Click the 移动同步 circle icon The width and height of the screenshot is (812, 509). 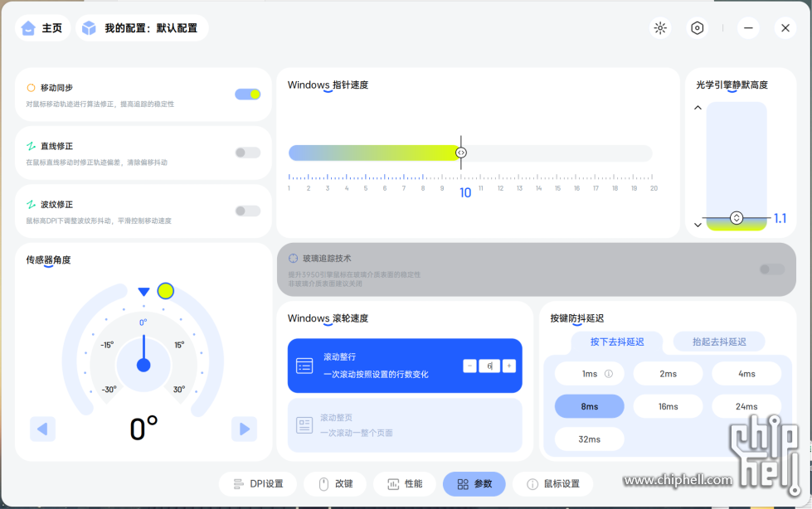click(31, 88)
